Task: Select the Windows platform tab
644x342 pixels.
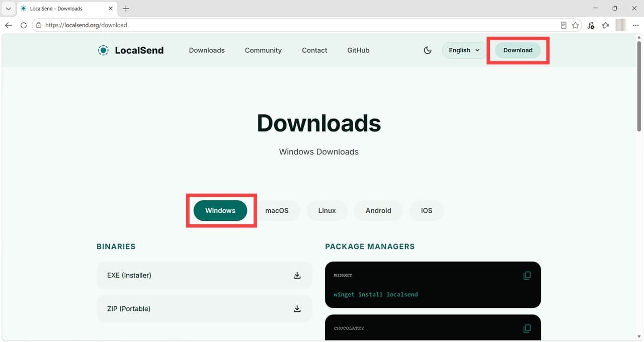Action: tap(220, 210)
